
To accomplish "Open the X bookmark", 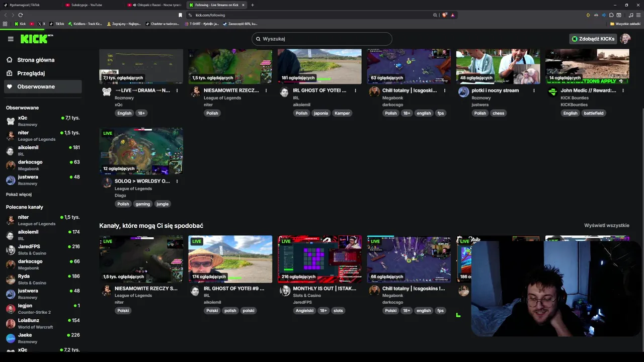I will [x=42, y=24].
